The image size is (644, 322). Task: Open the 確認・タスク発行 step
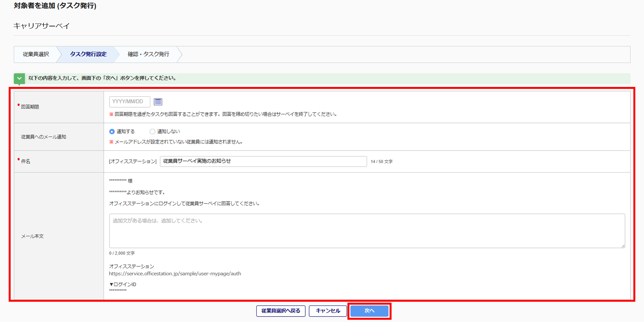[x=148, y=54]
